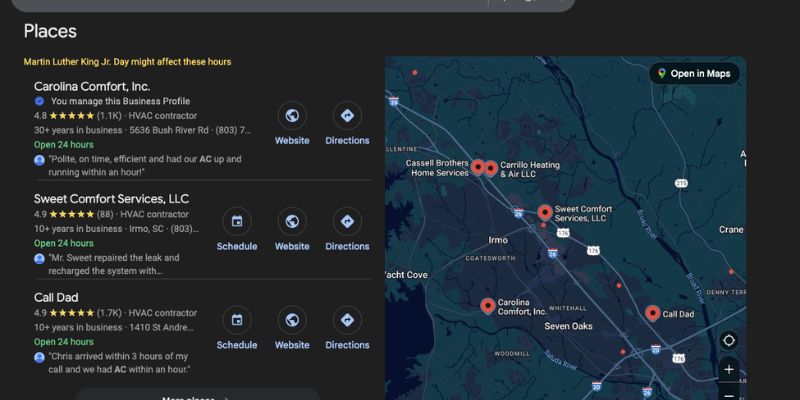Get directions to Carolina Comfort, Inc.
The height and width of the screenshot is (400, 800).
coord(347,116)
